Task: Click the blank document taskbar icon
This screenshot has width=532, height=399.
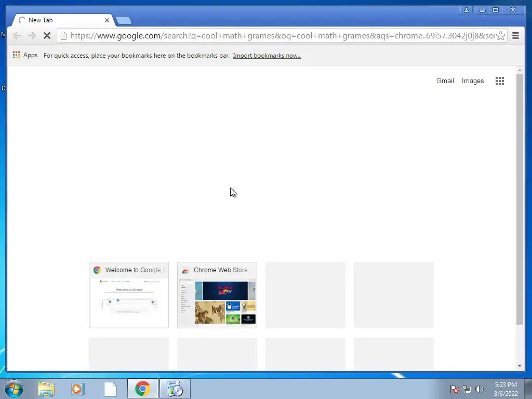Action: pyautogui.click(x=110, y=389)
